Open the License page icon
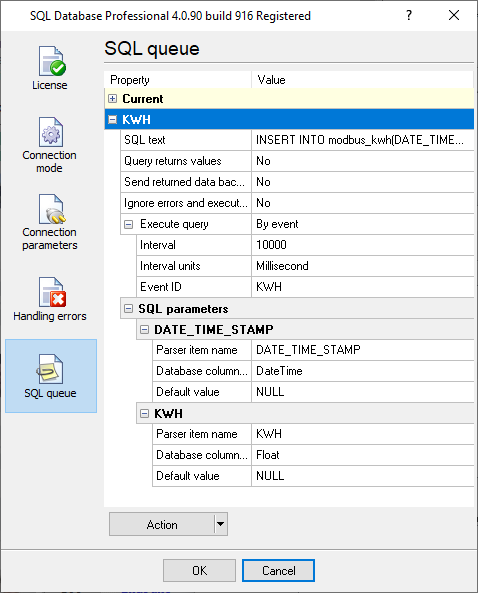478x593 pixels. tap(52, 61)
